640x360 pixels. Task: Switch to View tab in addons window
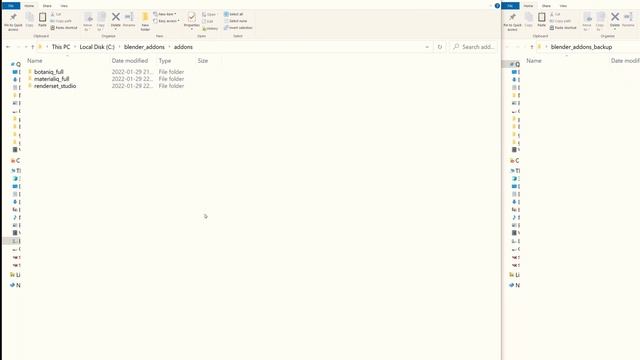(64, 6)
